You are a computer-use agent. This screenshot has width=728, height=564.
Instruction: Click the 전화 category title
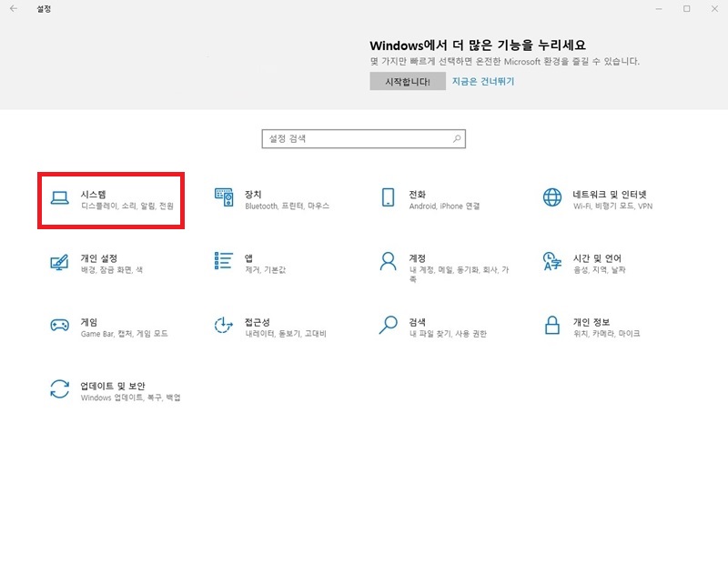[x=417, y=194]
